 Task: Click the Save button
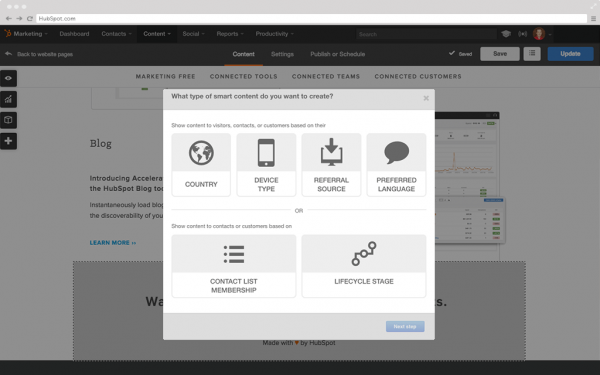pos(500,54)
